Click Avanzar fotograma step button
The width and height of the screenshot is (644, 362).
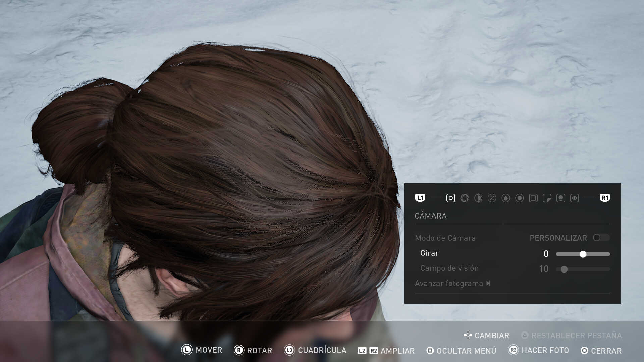[452, 284]
